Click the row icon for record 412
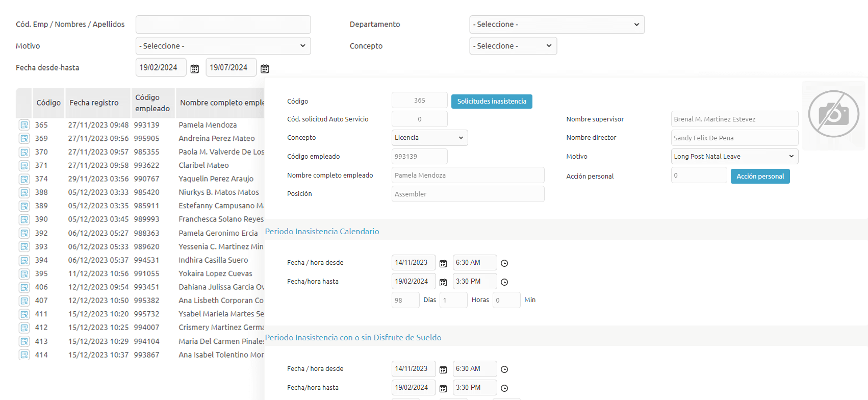868x400 pixels. tap(24, 328)
